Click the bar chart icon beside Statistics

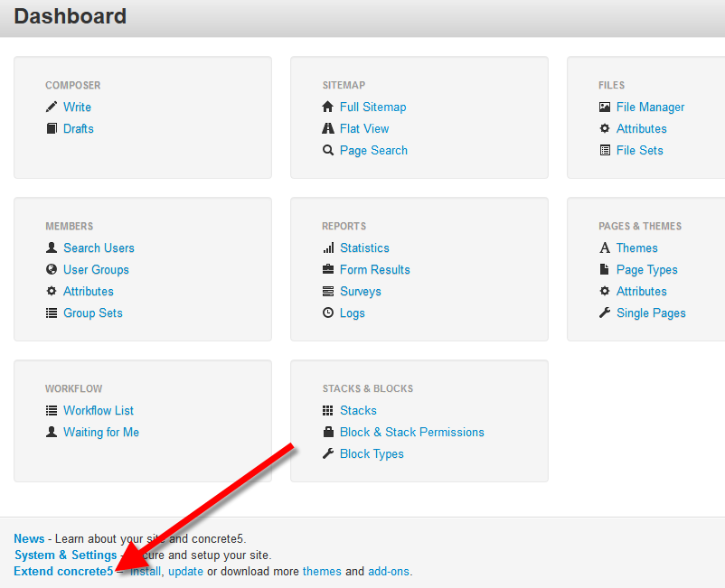coord(328,247)
